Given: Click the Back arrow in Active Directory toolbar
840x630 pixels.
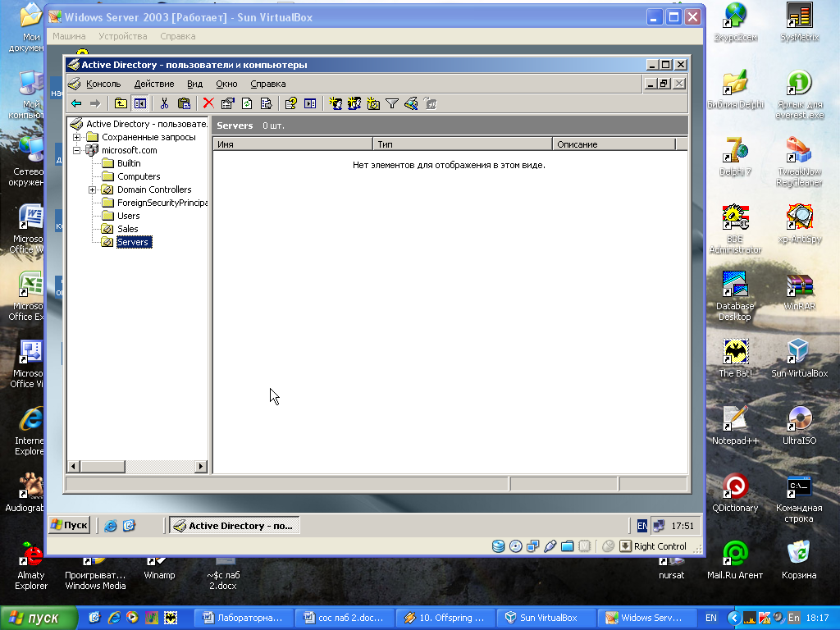Looking at the screenshot, I should [76, 103].
